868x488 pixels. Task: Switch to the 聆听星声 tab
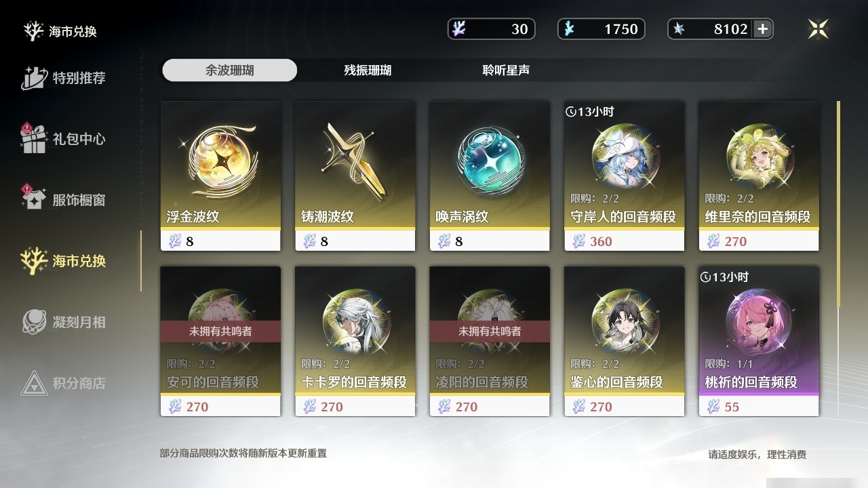point(506,70)
